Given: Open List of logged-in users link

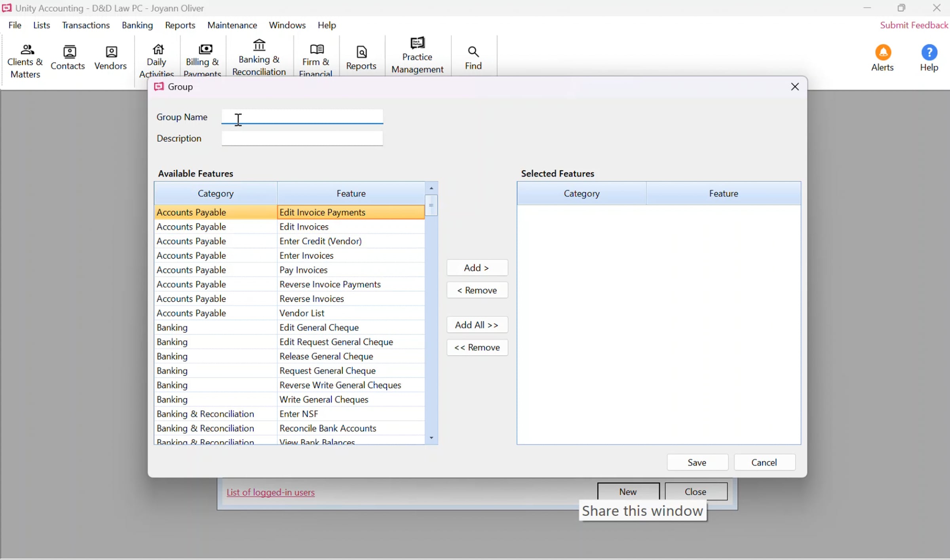Looking at the screenshot, I should pos(271,492).
